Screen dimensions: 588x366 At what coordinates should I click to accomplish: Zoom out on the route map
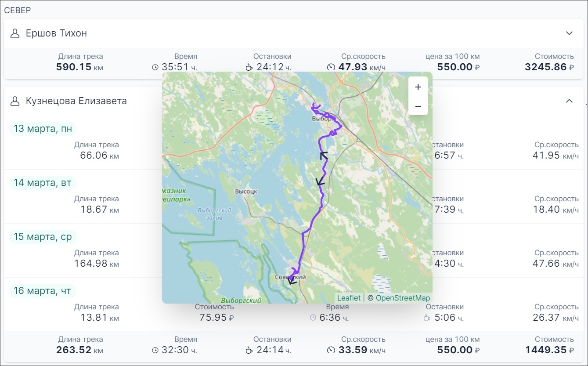[418, 106]
